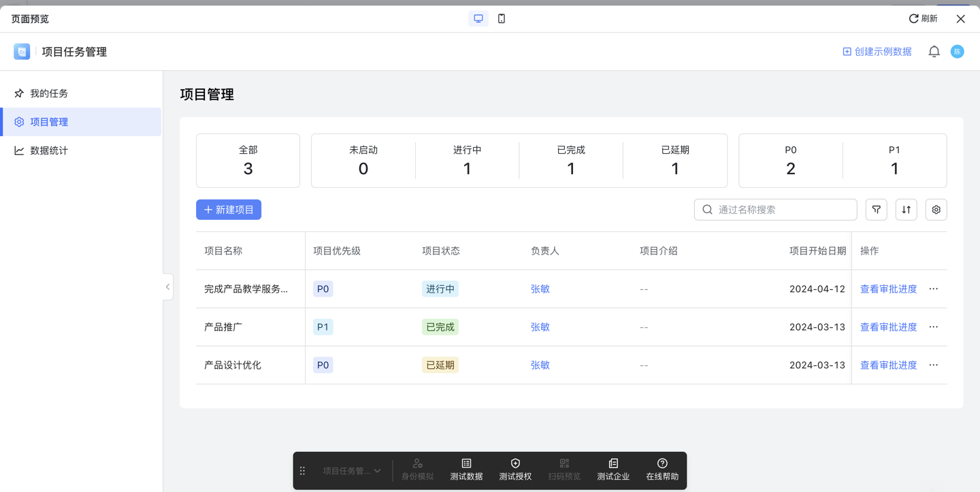Click the 已延期 status tag in table
The image size is (980, 492).
[x=440, y=365]
